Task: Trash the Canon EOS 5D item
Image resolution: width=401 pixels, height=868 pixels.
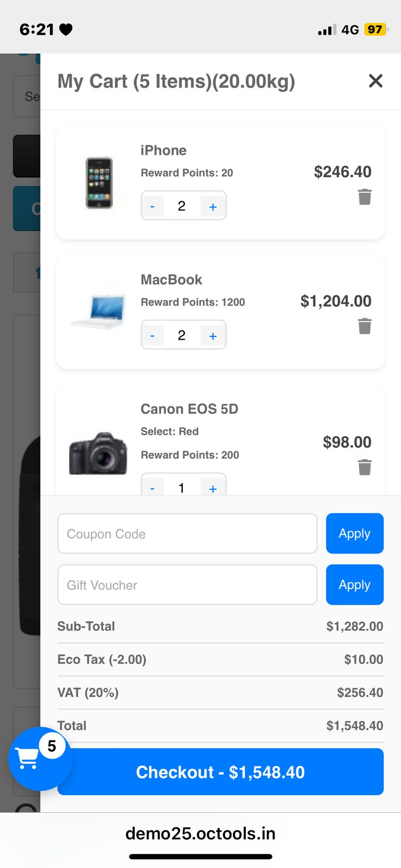Action: tap(365, 467)
